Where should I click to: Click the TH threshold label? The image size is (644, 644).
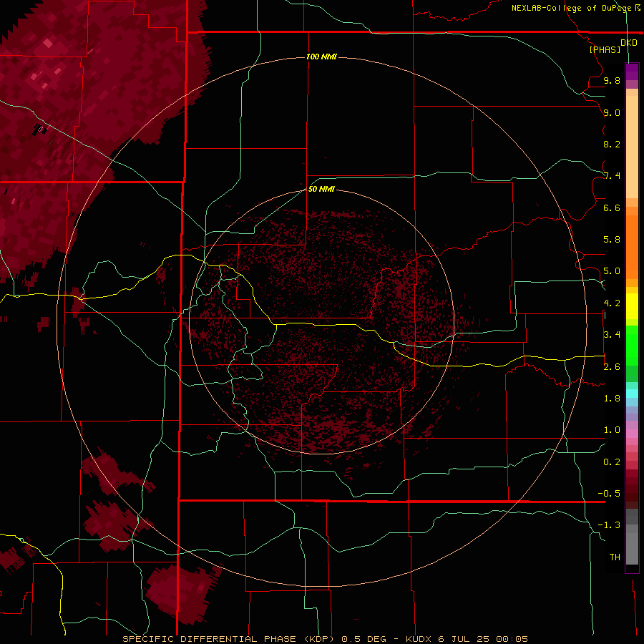615,557
